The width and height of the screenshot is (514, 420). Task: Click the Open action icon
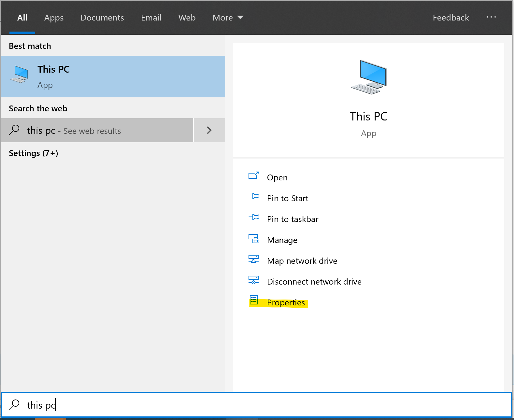(x=253, y=176)
